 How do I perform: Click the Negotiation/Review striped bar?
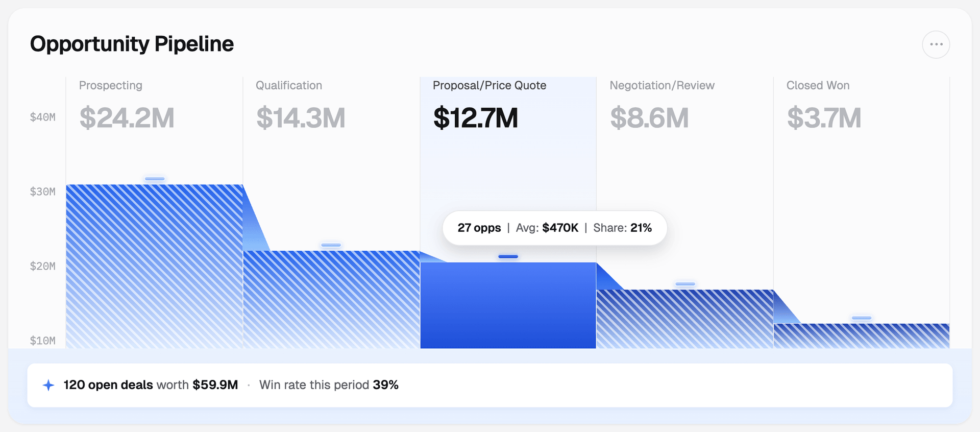(685, 319)
